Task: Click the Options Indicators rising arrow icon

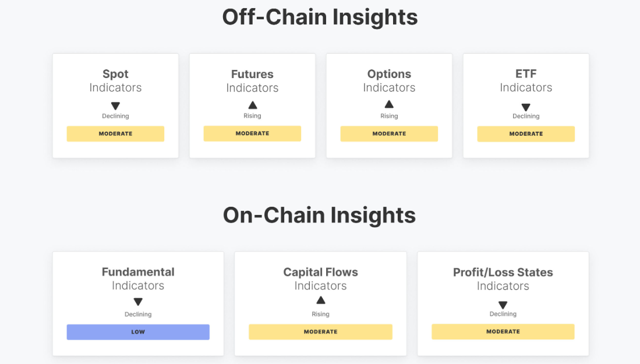Action: point(389,104)
